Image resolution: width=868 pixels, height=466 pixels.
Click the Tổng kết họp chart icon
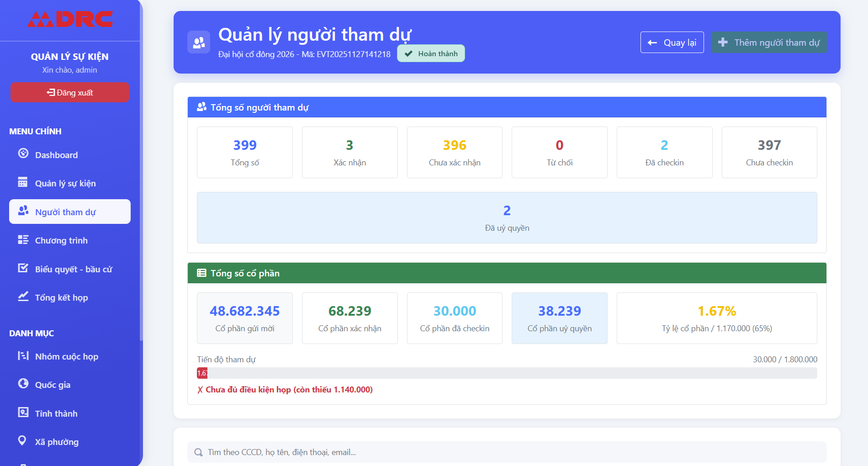(23, 297)
